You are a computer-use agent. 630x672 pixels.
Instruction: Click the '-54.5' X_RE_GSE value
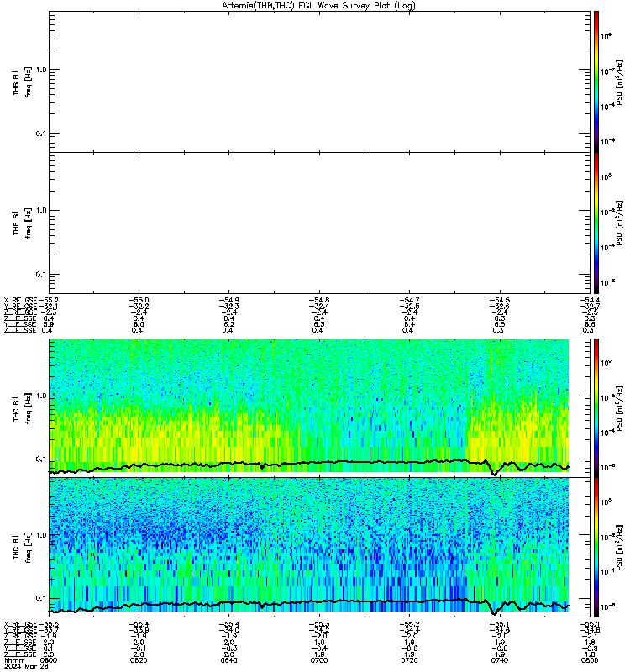pos(500,300)
